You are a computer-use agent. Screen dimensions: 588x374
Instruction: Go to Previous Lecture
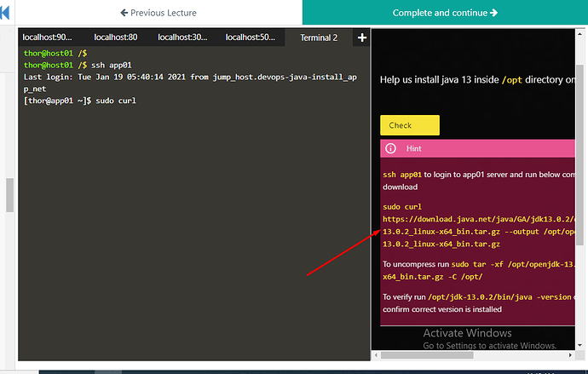159,13
